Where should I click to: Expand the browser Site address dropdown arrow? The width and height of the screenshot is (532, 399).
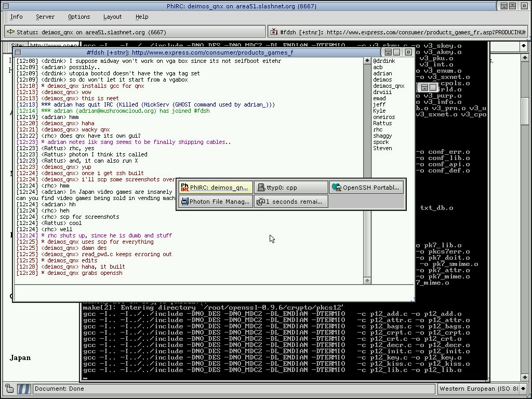524,46
